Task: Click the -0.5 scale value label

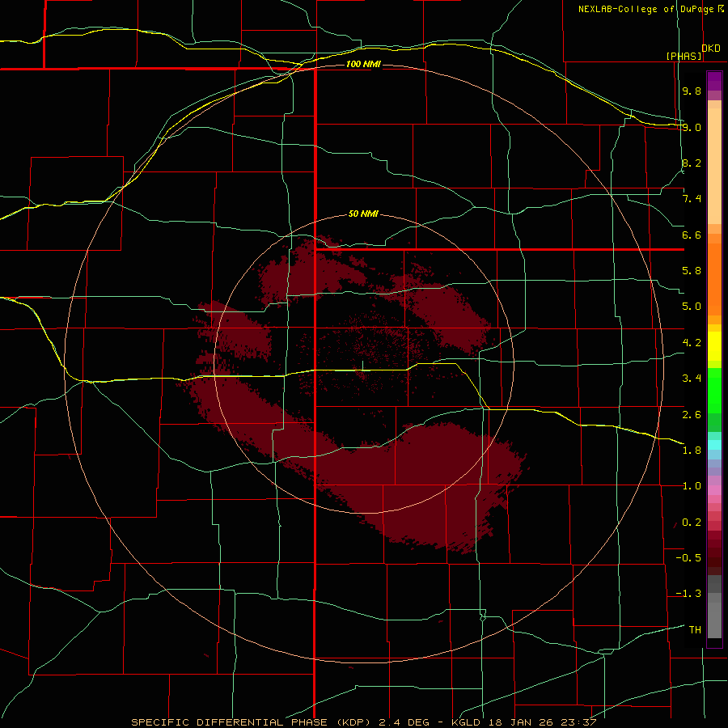Action: (x=688, y=558)
